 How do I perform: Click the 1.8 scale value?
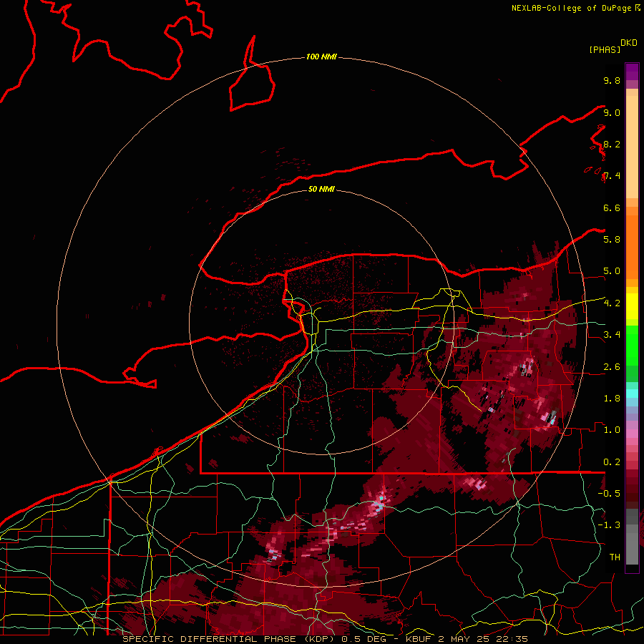(x=612, y=398)
